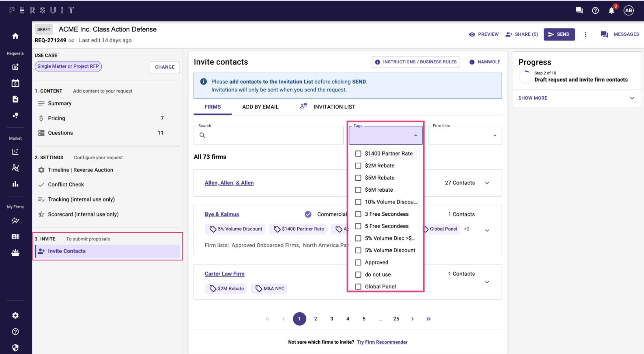Check the $1400 Partner Rate tag
The image size is (644, 354).
click(x=358, y=153)
